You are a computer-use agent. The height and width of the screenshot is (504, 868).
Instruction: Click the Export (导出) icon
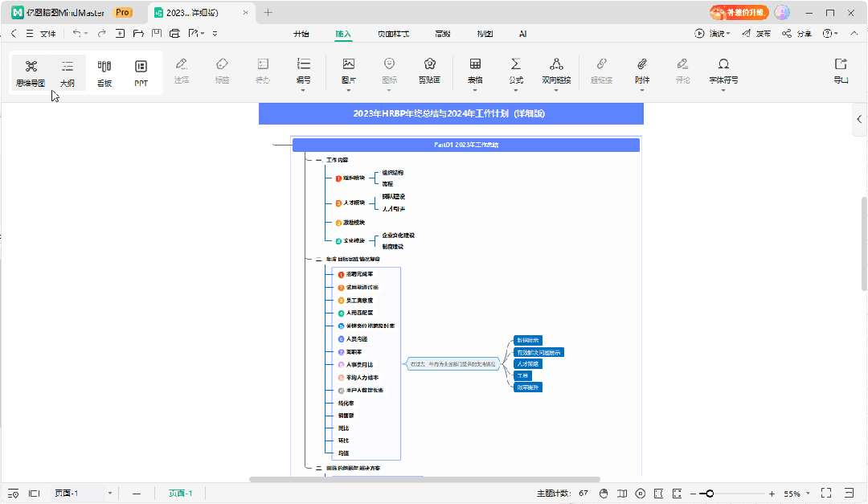point(841,71)
